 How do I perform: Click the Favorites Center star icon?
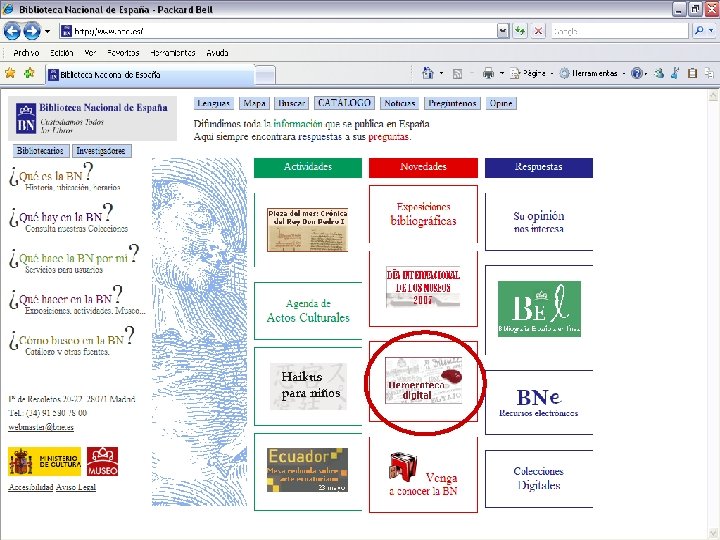10,73
